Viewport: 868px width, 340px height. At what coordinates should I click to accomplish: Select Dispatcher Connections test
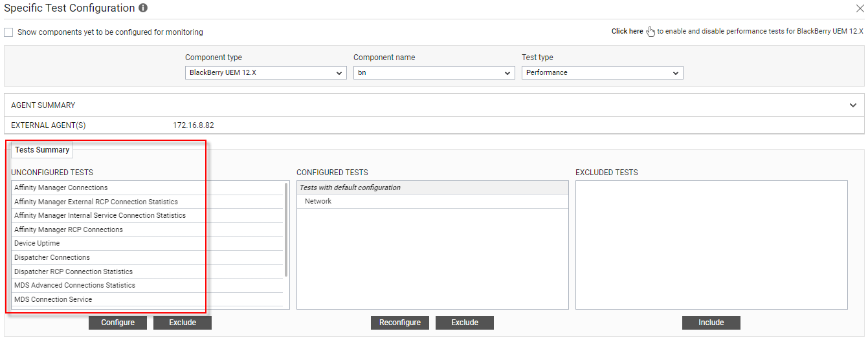point(148,257)
